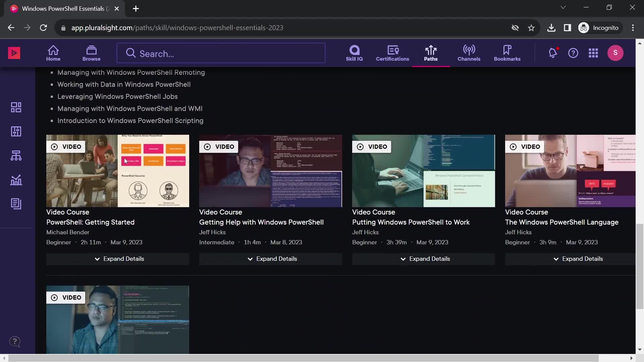The image size is (644, 362).
Task: Expand Details for PowerShell: Getting Started
Action: [118, 259]
